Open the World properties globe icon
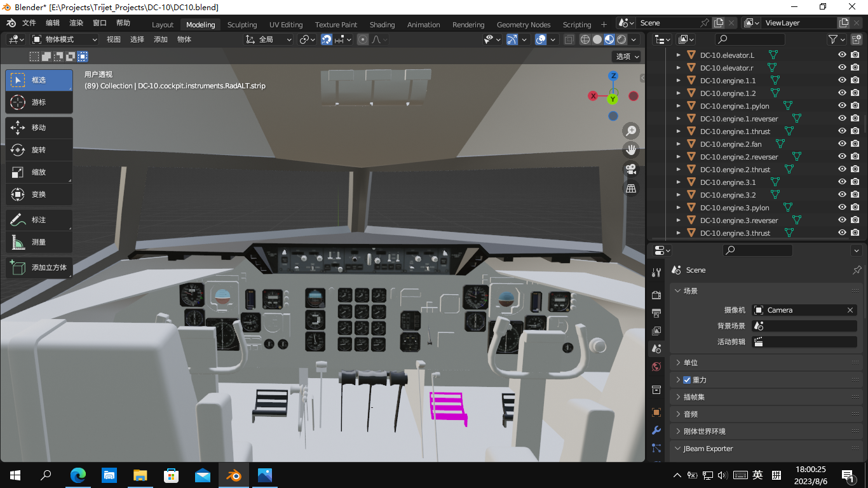 pos(656,367)
